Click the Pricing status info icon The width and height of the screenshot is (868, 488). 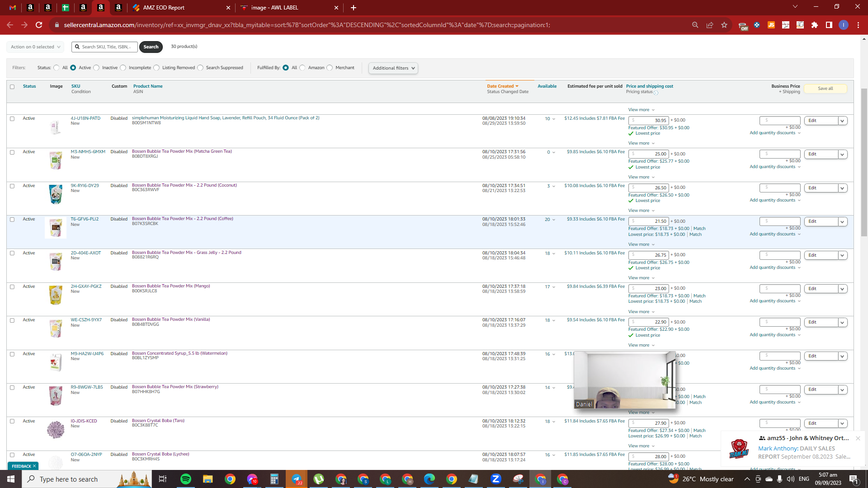coord(656,93)
